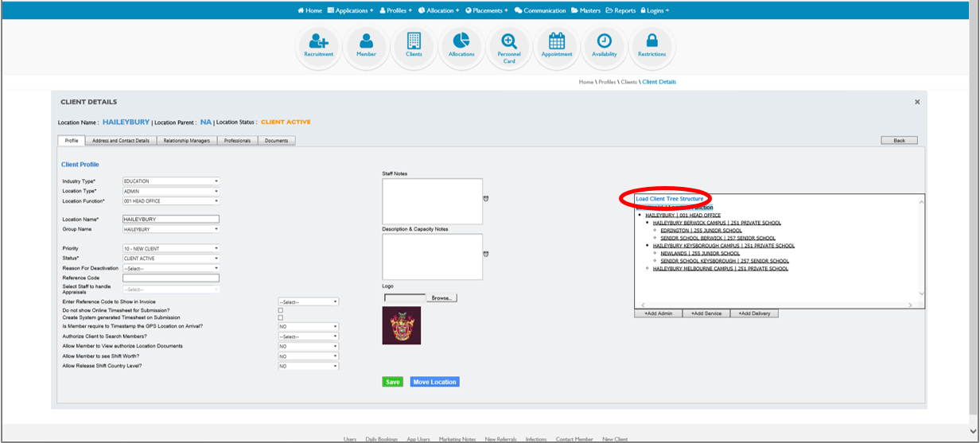Click the Reference Code input field
Viewport: 980px width, 443px height.
click(x=170, y=278)
